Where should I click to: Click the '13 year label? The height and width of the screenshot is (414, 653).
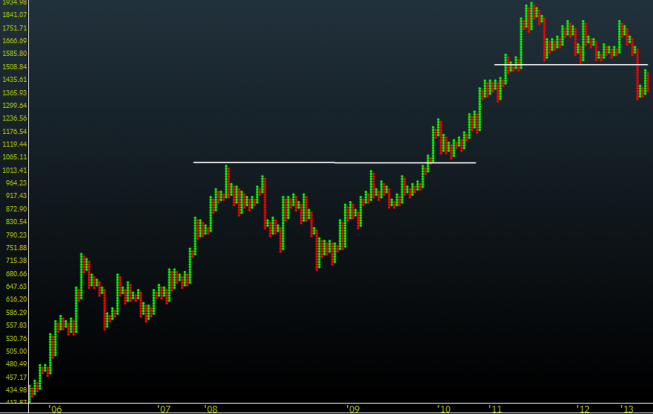coord(627,409)
